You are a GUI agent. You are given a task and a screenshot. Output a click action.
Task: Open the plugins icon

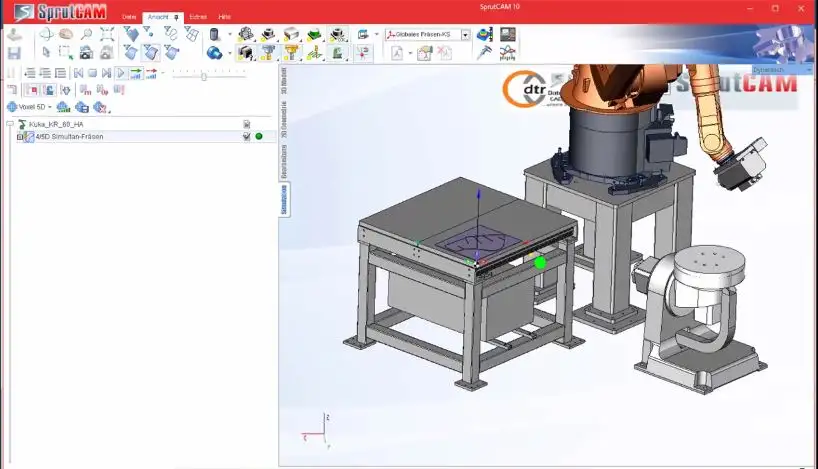click(x=508, y=53)
